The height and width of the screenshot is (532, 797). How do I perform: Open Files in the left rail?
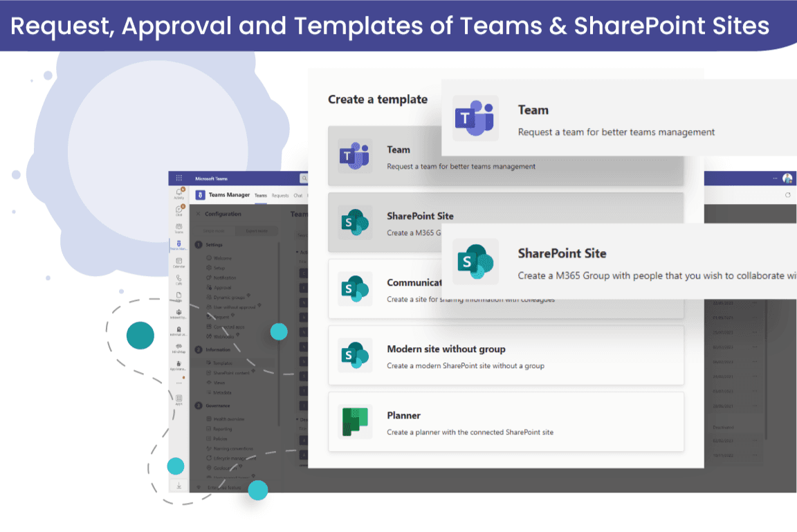pos(179,296)
